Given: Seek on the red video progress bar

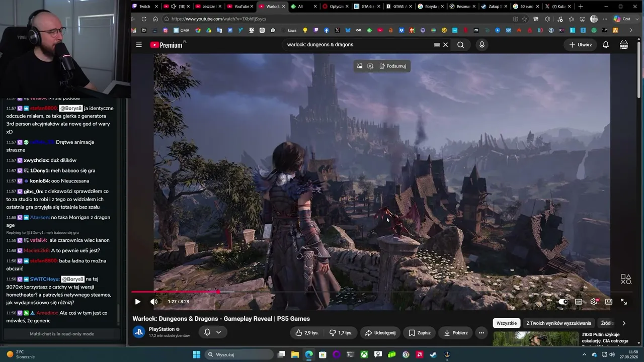Looking at the screenshot, I should [372, 292].
